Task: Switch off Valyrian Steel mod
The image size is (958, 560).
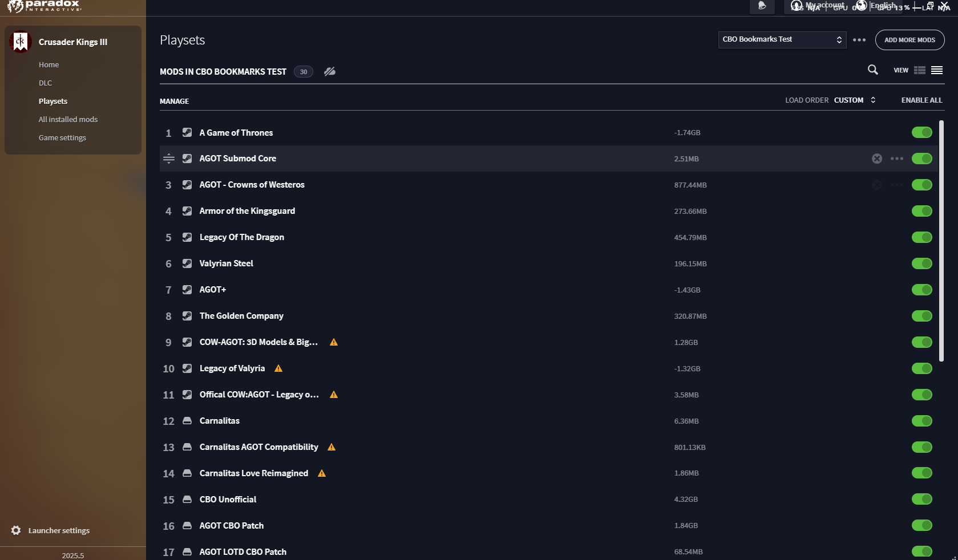Action: coord(922,263)
